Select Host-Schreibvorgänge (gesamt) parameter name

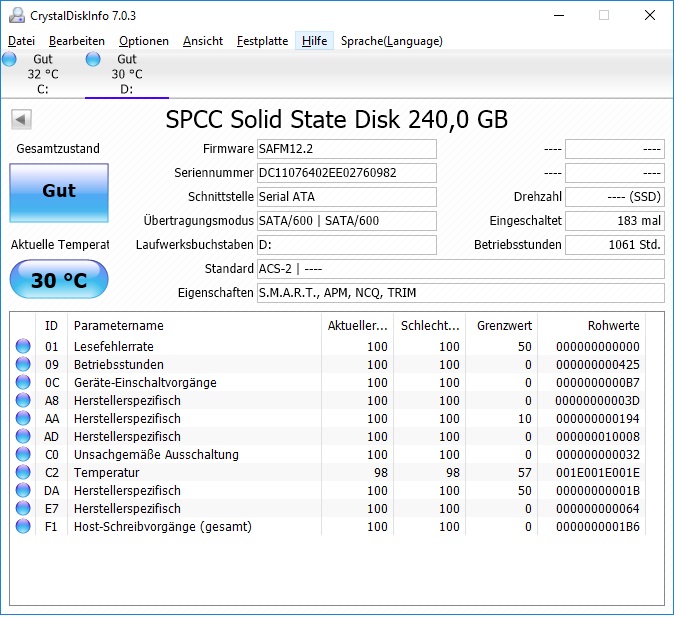coord(163,527)
